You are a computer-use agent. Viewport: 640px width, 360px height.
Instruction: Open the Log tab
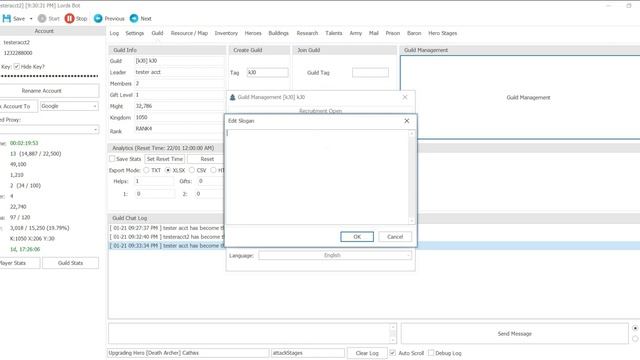(114, 33)
